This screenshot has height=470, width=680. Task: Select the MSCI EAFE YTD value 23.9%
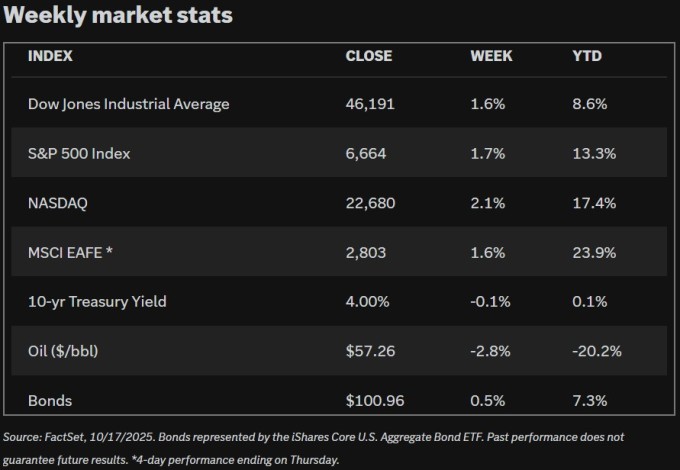[591, 252]
